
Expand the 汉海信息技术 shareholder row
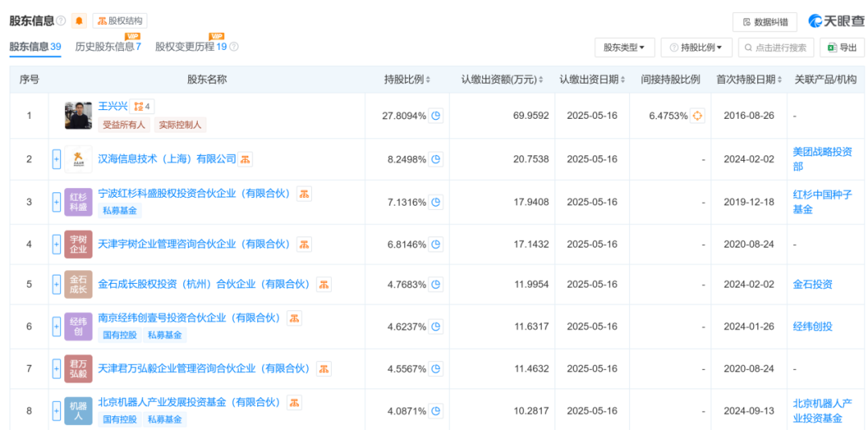click(56, 159)
